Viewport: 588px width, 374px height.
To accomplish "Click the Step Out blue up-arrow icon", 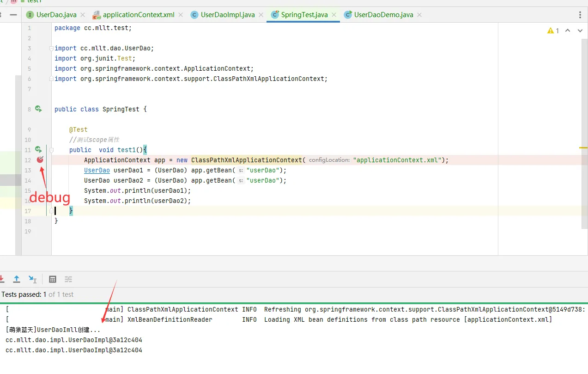I will 17,279.
